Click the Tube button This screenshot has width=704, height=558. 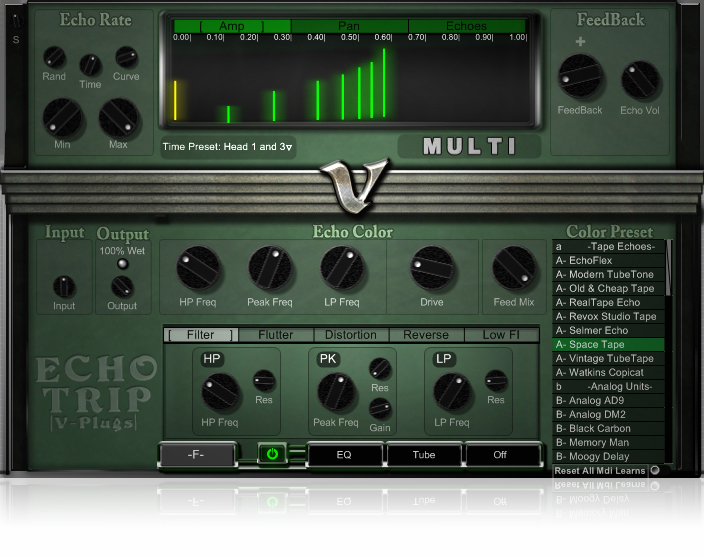click(424, 454)
